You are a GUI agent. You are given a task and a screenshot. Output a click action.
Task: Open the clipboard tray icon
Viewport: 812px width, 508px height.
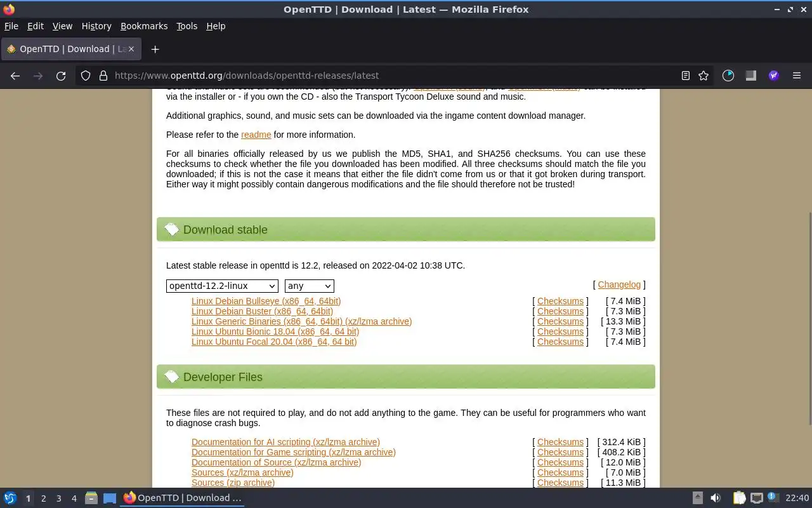[x=739, y=498]
